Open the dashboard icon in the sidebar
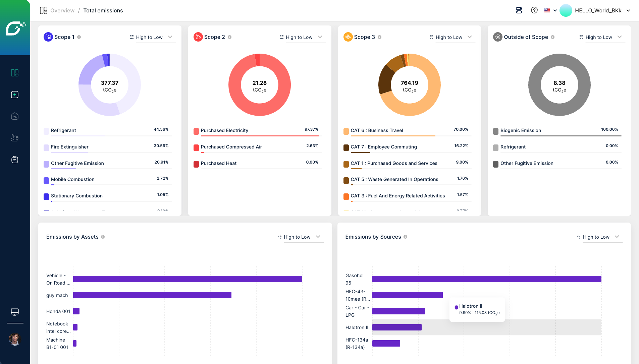 coord(15,73)
